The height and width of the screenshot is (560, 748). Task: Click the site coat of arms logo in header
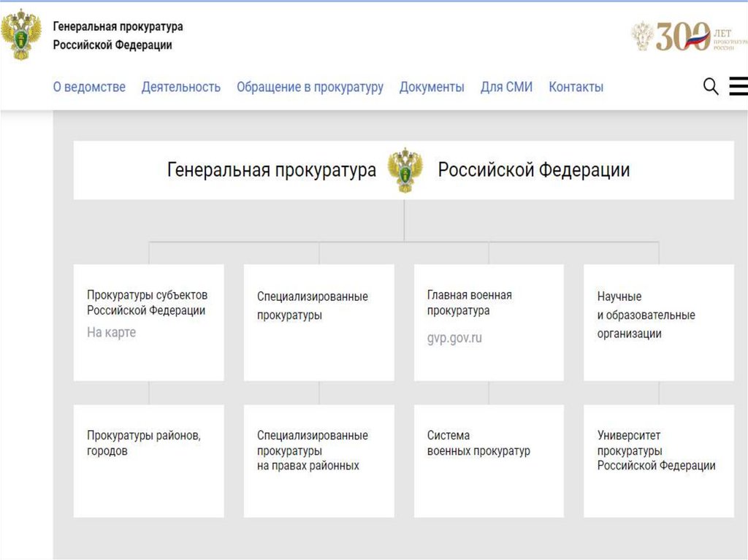pyautogui.click(x=21, y=35)
